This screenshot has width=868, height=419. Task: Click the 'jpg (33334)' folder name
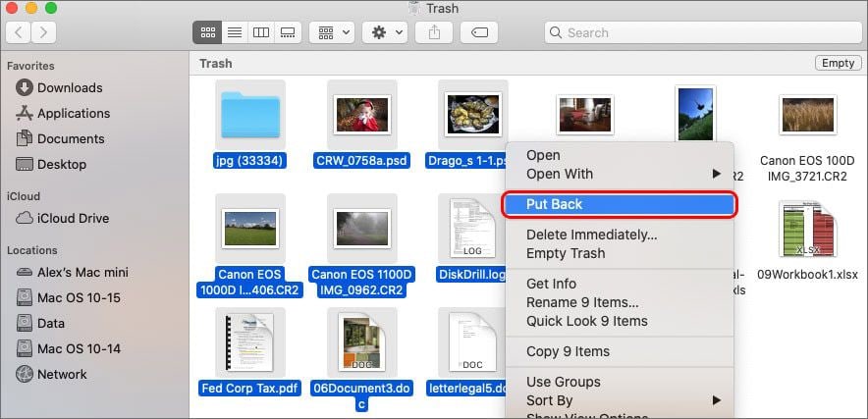point(249,161)
